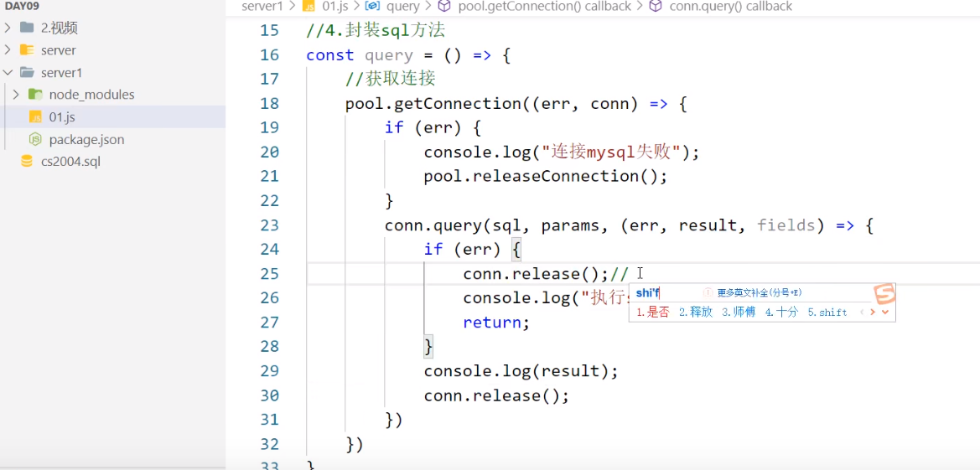
Task: Click pool.releaseConnection() on line 21
Action: click(x=541, y=176)
